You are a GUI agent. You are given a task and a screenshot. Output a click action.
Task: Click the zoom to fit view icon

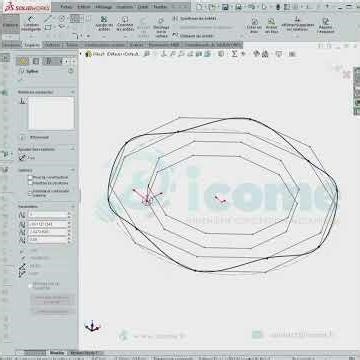click(146, 54)
